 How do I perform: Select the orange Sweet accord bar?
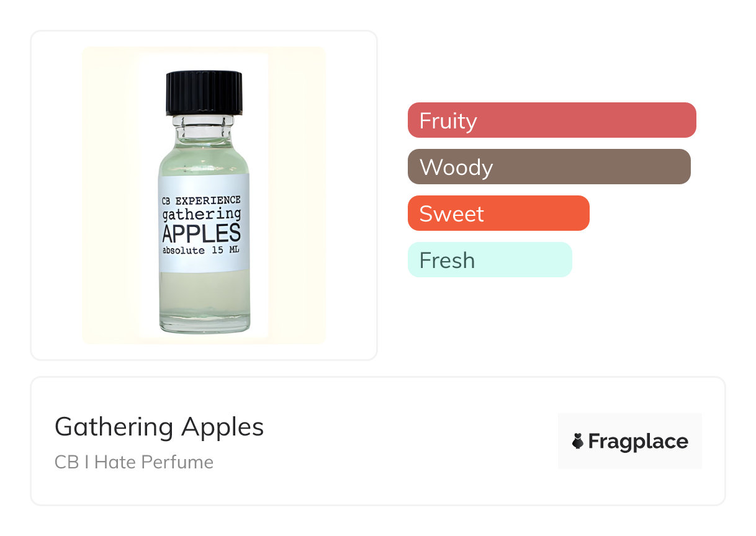click(498, 213)
